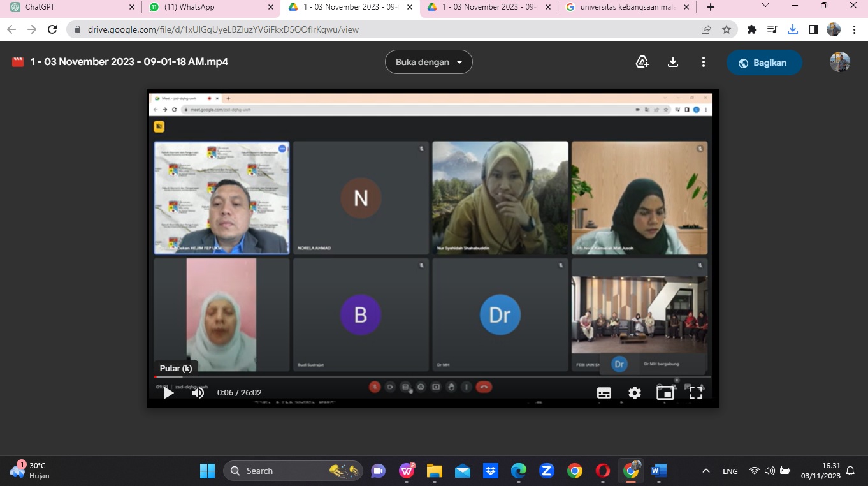Toggle miniplayer picture-in-picture mode

pyautogui.click(x=665, y=393)
